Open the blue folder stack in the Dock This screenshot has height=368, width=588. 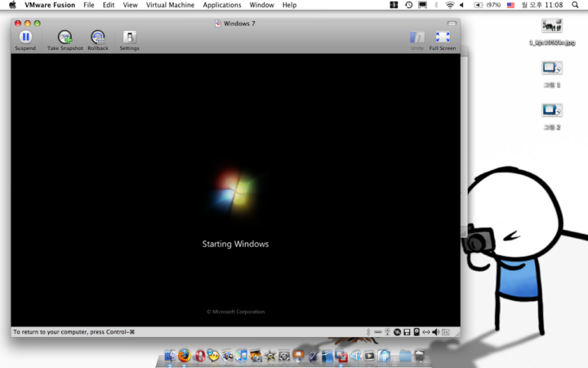pyautogui.click(x=405, y=355)
